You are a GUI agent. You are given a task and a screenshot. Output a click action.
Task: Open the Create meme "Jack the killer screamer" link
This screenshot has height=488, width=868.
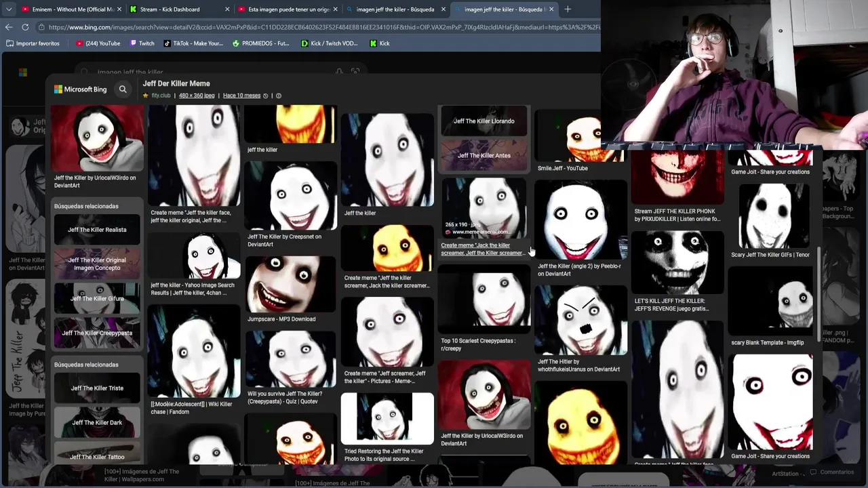click(482, 249)
